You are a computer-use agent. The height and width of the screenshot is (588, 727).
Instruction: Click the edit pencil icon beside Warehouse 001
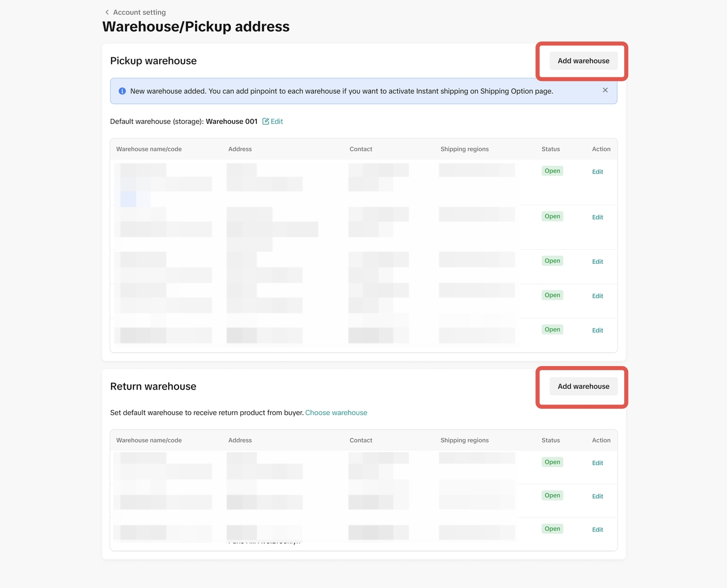266,121
